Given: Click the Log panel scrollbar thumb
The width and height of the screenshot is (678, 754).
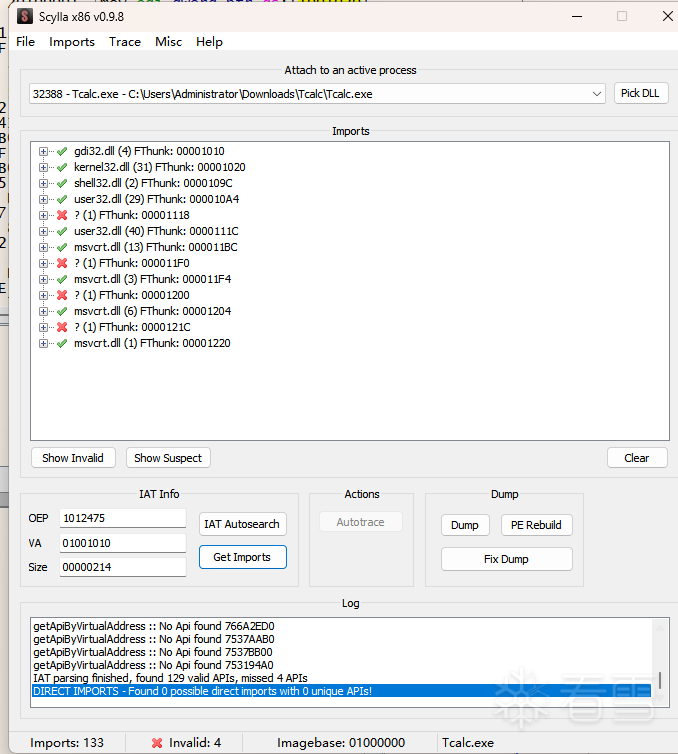Looking at the screenshot, I should (x=660, y=680).
